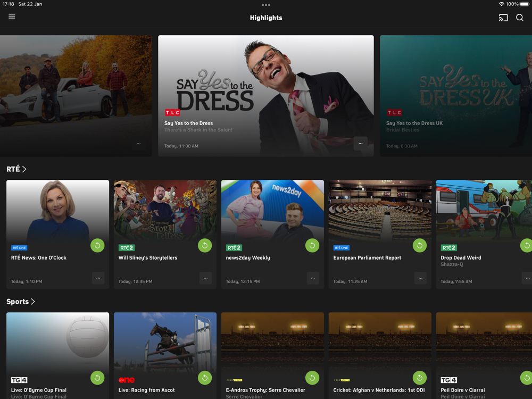
Task: Select 'Today, 12:15 PM' air time
Action: pyautogui.click(x=243, y=281)
